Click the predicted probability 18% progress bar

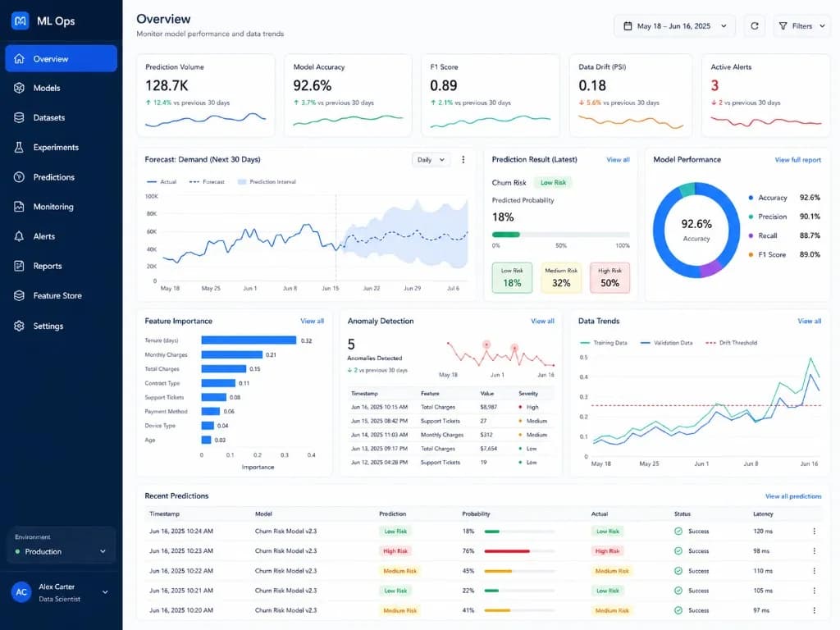tap(560, 234)
